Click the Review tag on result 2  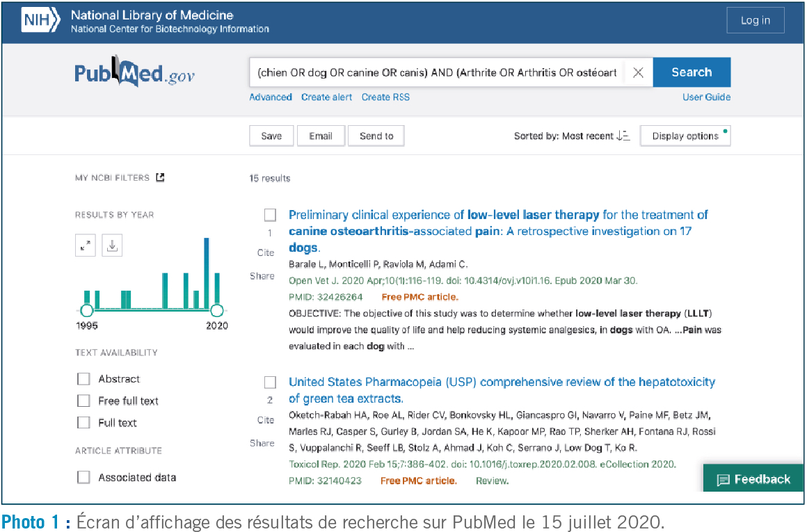click(x=492, y=481)
